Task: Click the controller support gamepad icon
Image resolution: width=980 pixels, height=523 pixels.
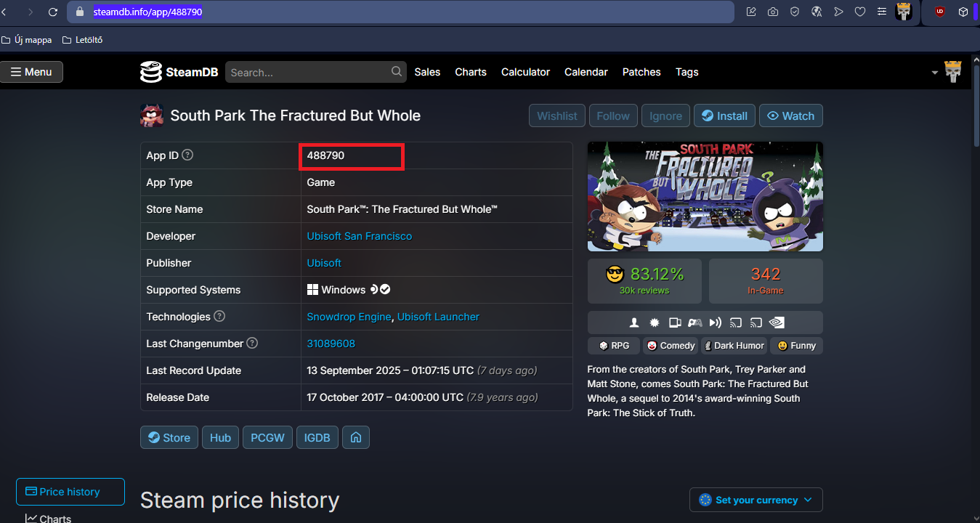Action: (x=695, y=323)
